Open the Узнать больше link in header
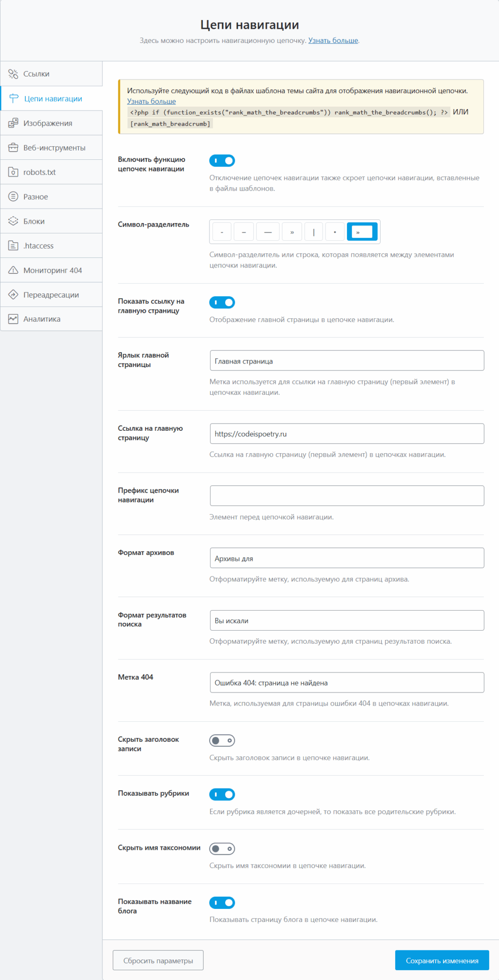The image size is (499, 980). coord(333,40)
